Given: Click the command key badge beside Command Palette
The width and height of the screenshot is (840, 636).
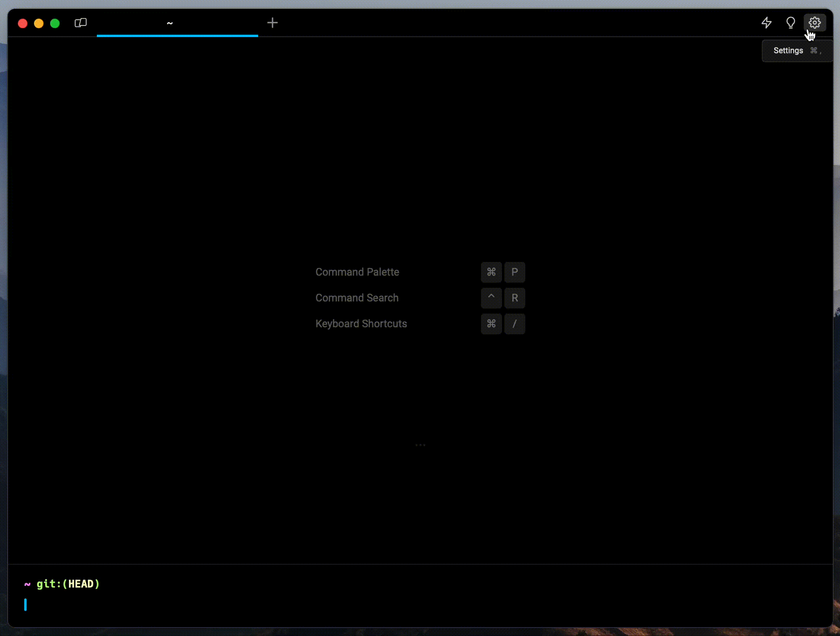Looking at the screenshot, I should click(491, 272).
